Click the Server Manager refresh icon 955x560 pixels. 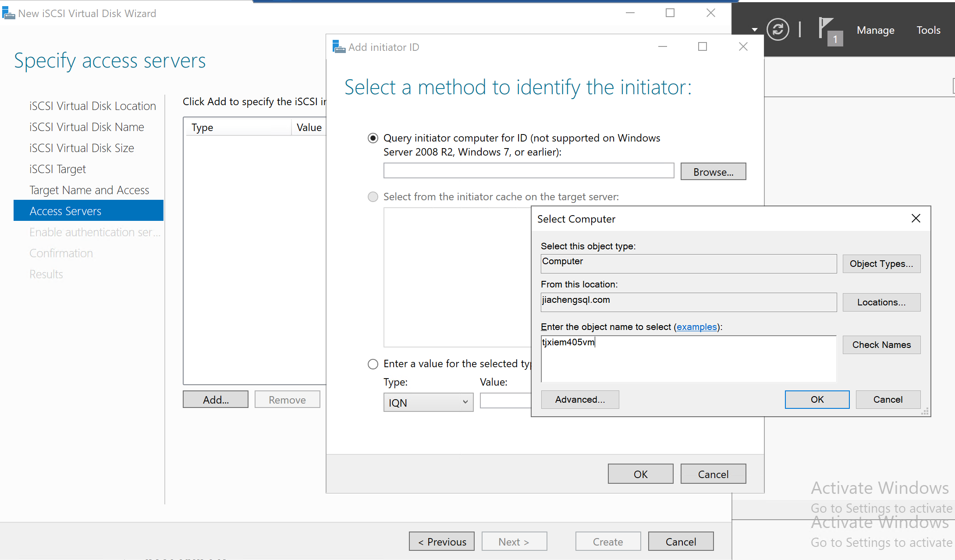click(777, 30)
